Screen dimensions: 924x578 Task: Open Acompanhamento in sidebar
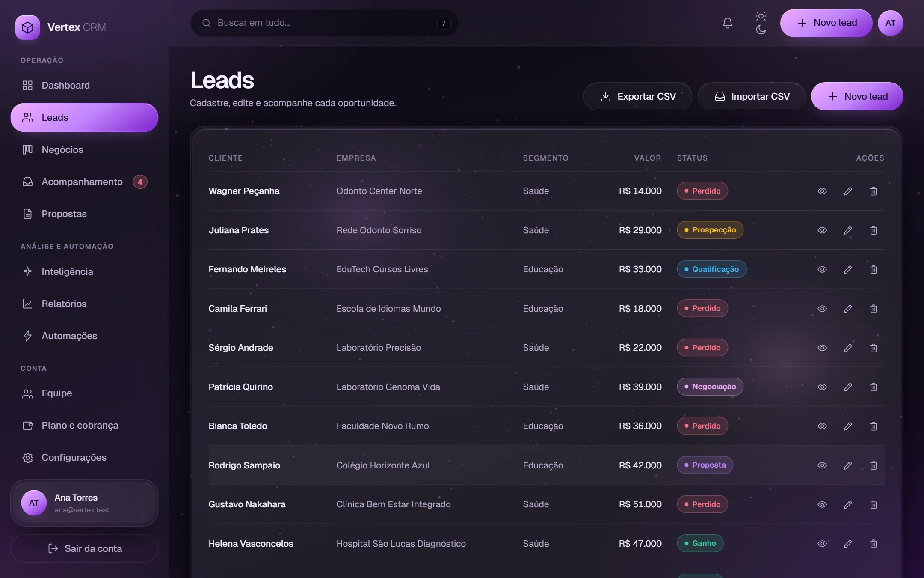[84, 182]
